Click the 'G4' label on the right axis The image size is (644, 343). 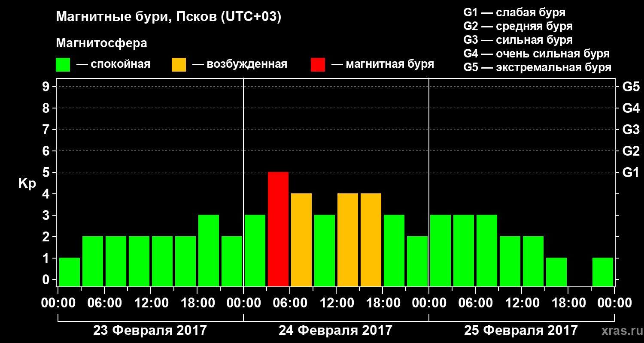coord(631,108)
